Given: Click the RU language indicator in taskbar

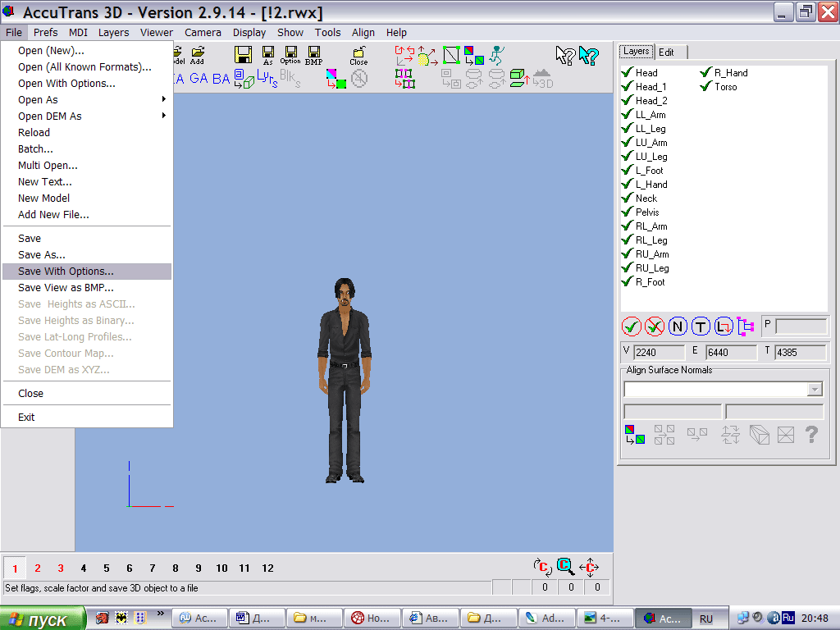Looking at the screenshot, I should click(706, 619).
